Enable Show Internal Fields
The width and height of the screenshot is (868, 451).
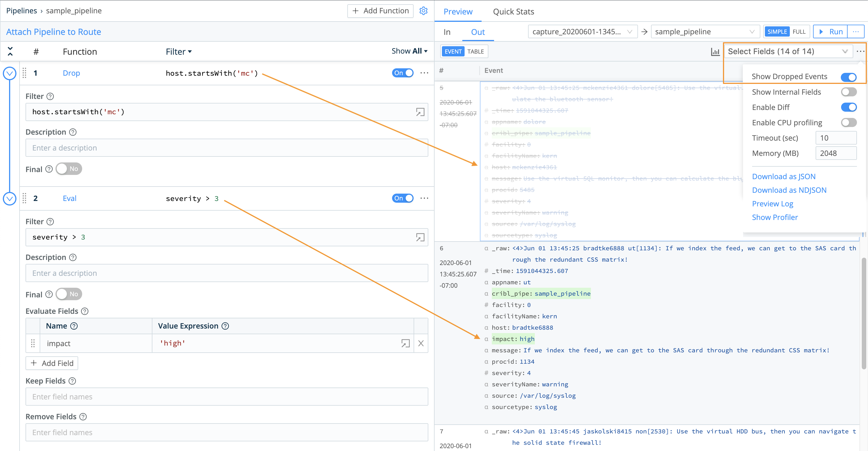pos(848,92)
